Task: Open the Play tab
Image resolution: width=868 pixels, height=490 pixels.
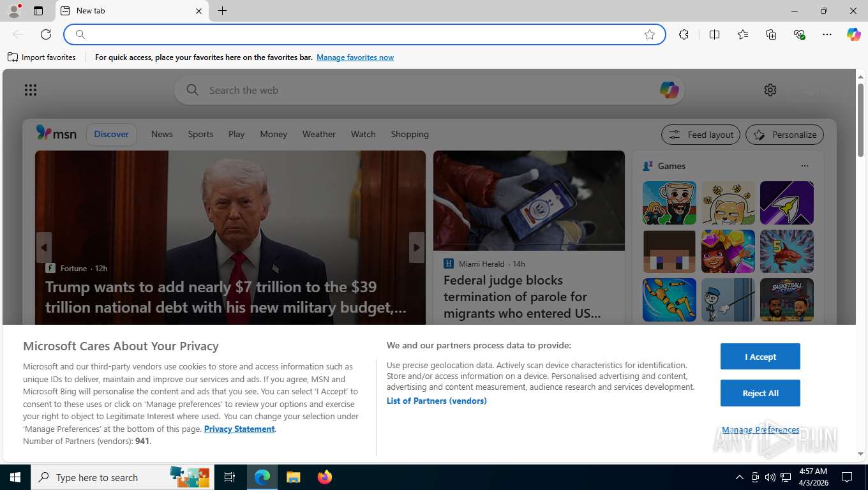Action: click(236, 134)
